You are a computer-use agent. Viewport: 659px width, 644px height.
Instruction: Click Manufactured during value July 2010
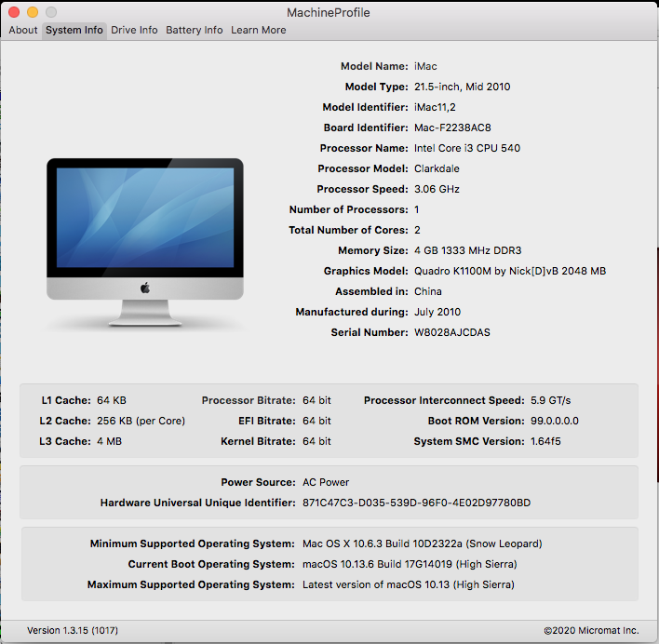click(x=437, y=312)
